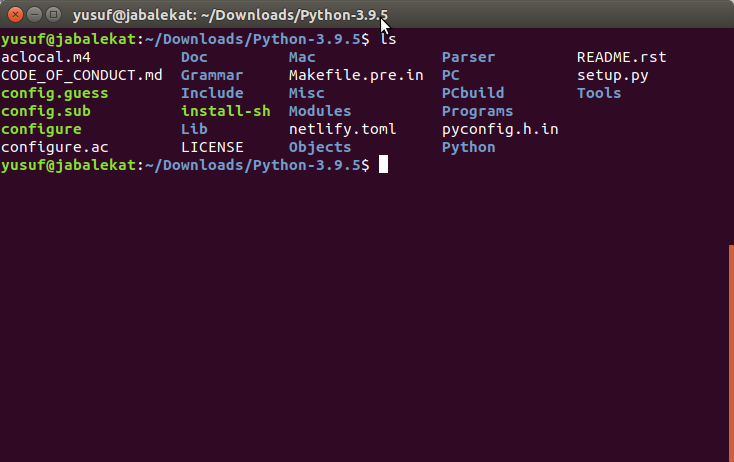Click the Objects directory name
Screen dimensions: 734x462
(320, 147)
